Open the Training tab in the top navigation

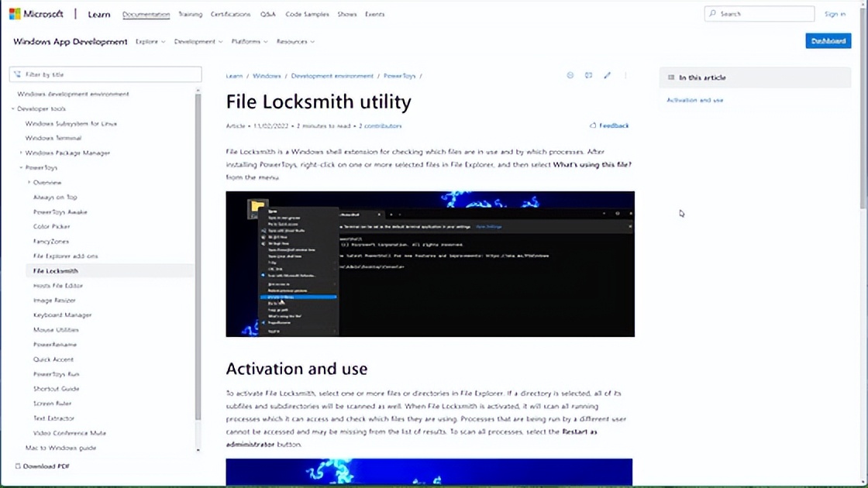pos(190,14)
